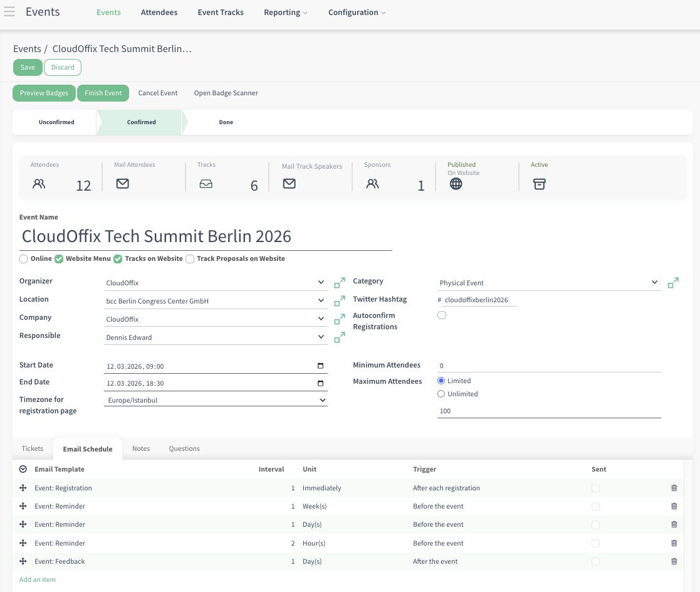Screen dimensions: 700x592
Task: Uncheck Tracks on Website checkbox
Action: 118,259
